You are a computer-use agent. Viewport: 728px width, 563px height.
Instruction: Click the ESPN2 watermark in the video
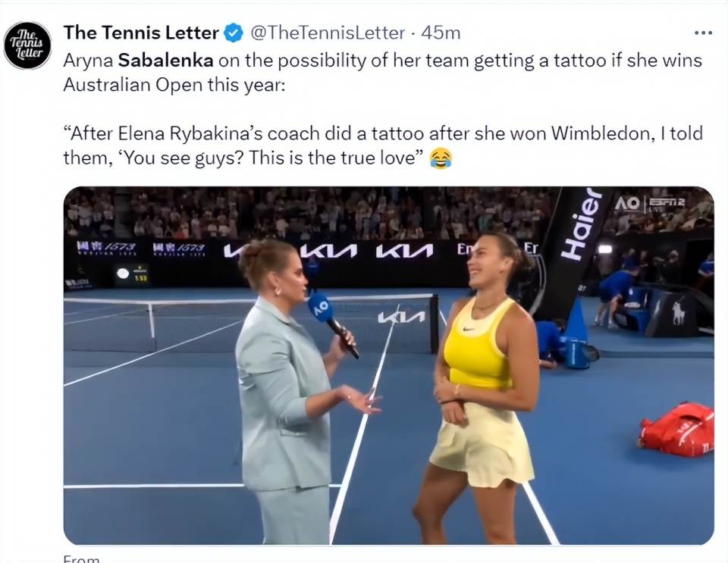[667, 203]
